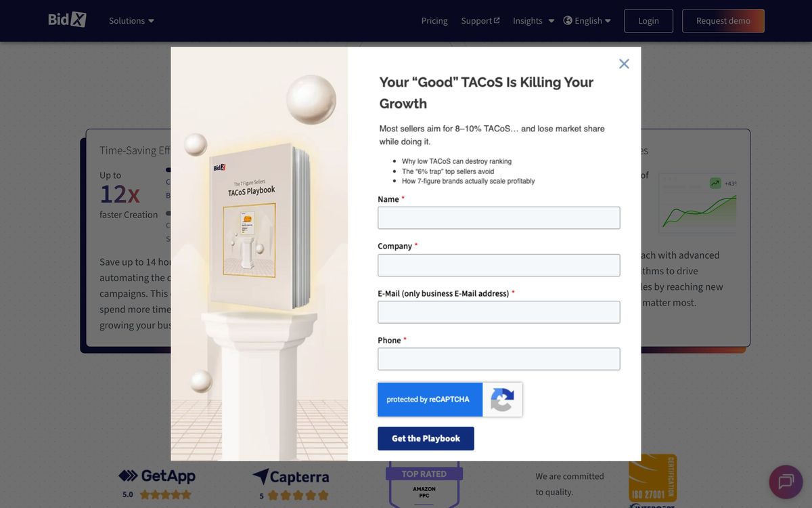The height and width of the screenshot is (508, 812).
Task: Click the reCAPTCHA logo icon
Action: point(502,400)
